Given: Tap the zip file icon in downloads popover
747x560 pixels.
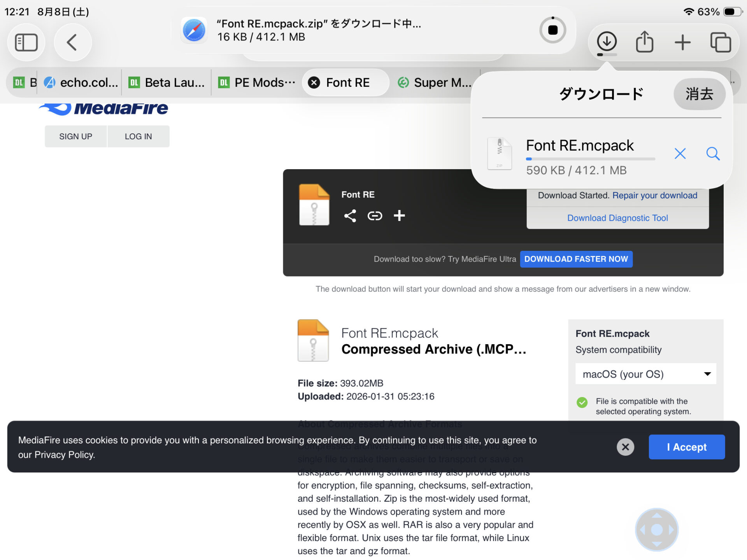Looking at the screenshot, I should pyautogui.click(x=500, y=153).
